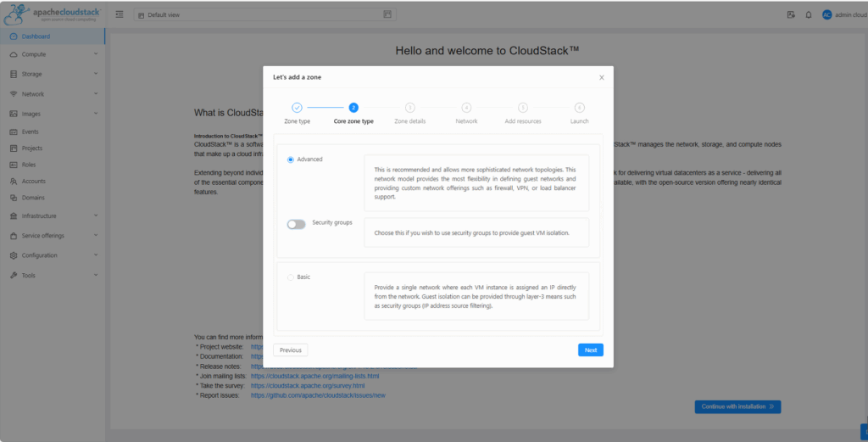This screenshot has height=442, width=868.
Task: Expand the Compute menu chevron
Action: coord(95,54)
